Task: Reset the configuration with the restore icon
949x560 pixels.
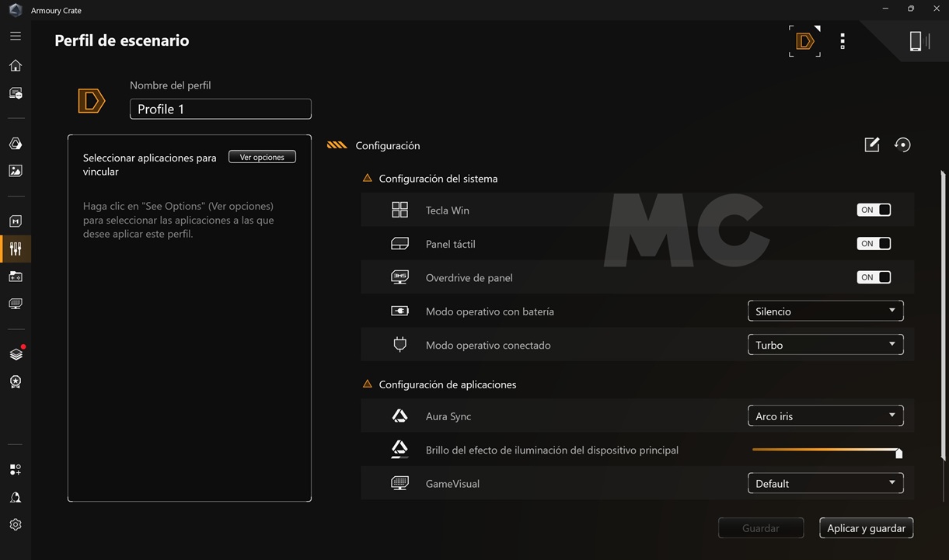Action: pos(902,144)
